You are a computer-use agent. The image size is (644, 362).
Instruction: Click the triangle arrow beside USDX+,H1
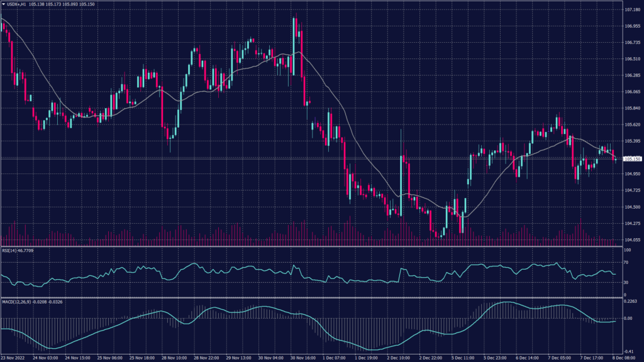tap(4, 4)
